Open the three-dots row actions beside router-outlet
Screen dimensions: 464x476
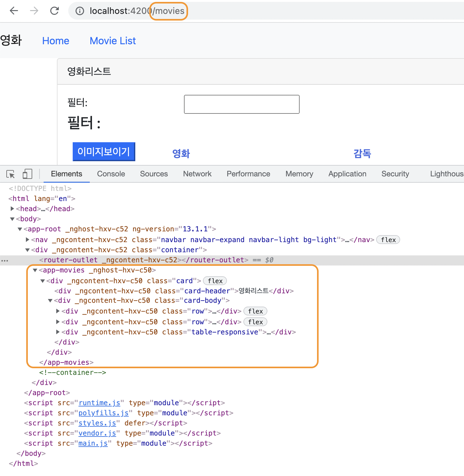coord(5,260)
